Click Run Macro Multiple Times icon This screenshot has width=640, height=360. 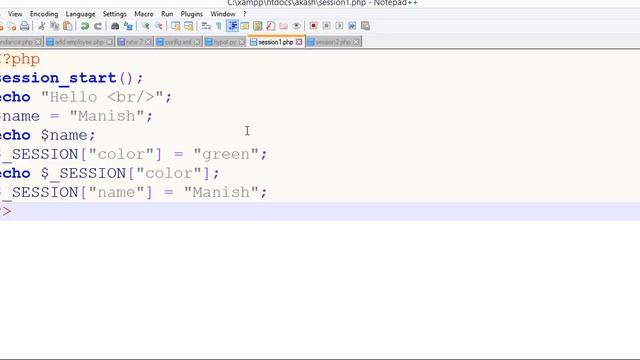[352, 26]
